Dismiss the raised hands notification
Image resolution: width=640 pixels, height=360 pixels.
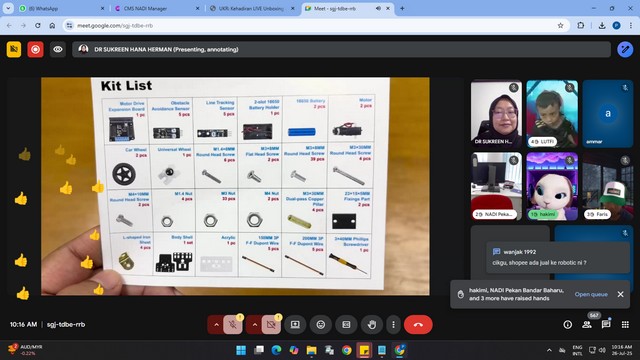pyautogui.click(x=620, y=294)
